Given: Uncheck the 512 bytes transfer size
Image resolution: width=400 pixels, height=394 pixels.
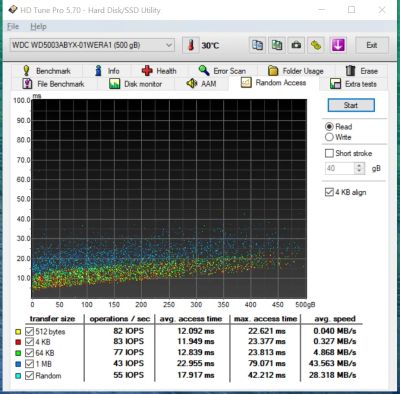Looking at the screenshot, I should [x=29, y=331].
